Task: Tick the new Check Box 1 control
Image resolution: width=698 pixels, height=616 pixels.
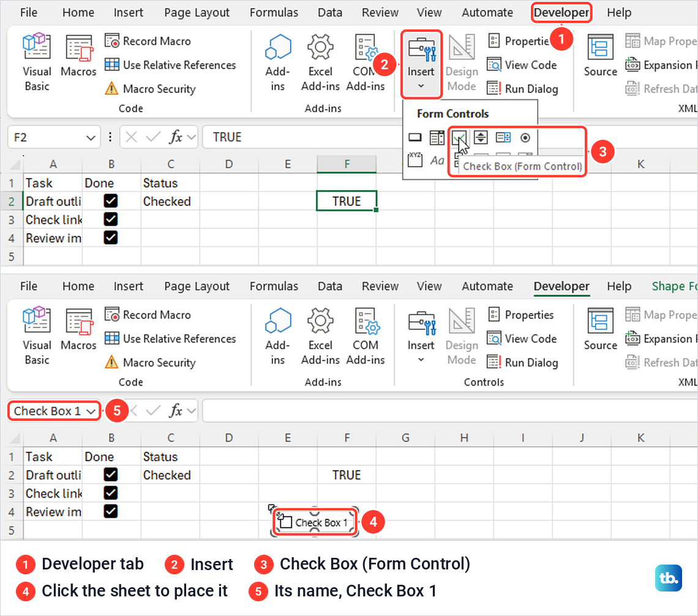Action: click(x=285, y=522)
